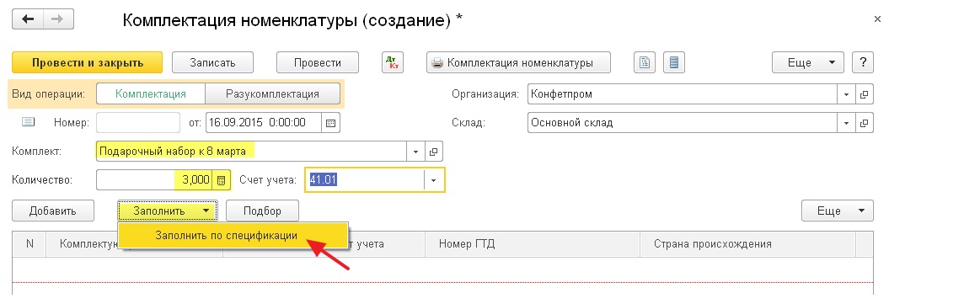Click the list structure icon in toolbar
Screen dimensions: 980x304
click(x=674, y=62)
